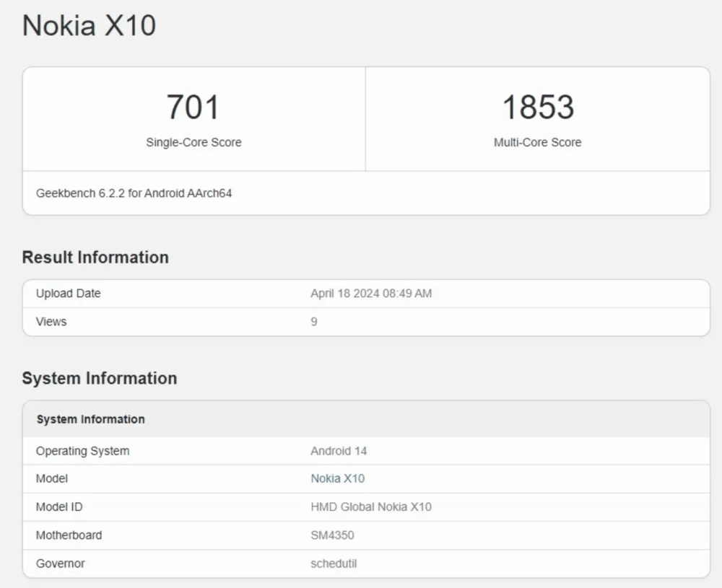This screenshot has width=722, height=588.
Task: Click the Operating System row
Action: tap(82, 450)
